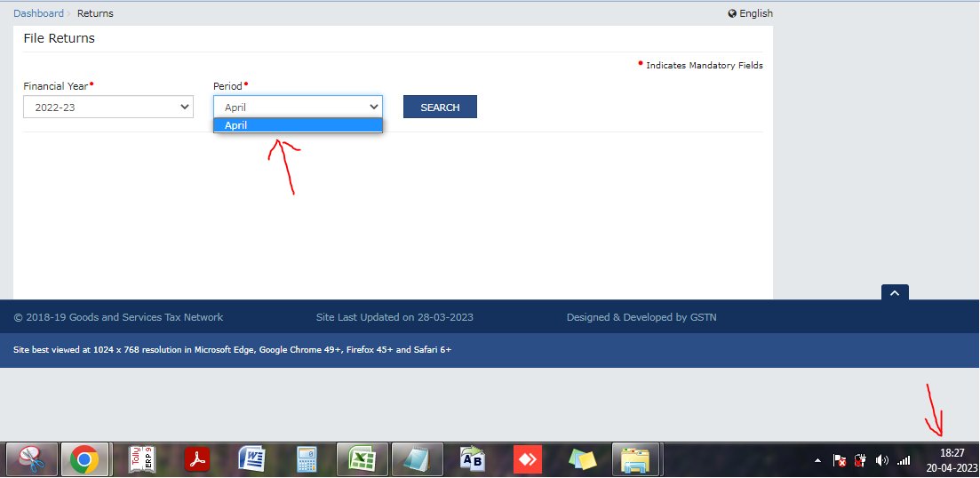Click the scroll-to-top chevron button
The height and width of the screenshot is (478, 980).
(895, 292)
